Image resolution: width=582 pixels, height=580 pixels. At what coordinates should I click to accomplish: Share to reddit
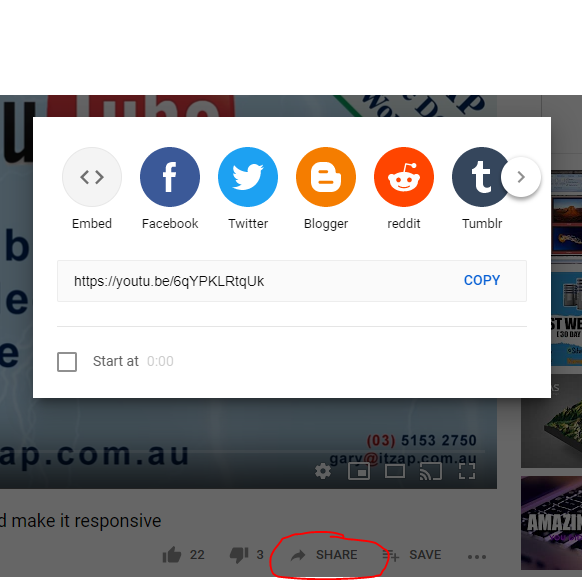(403, 177)
